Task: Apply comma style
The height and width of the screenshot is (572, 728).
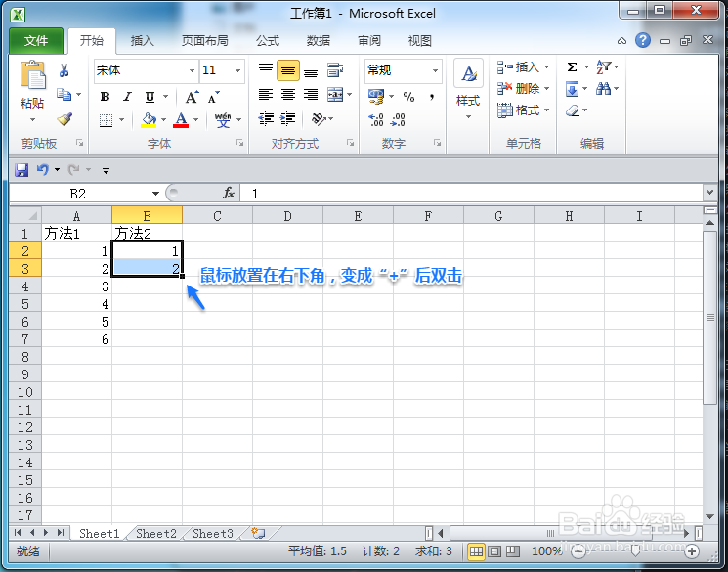Action: click(432, 97)
